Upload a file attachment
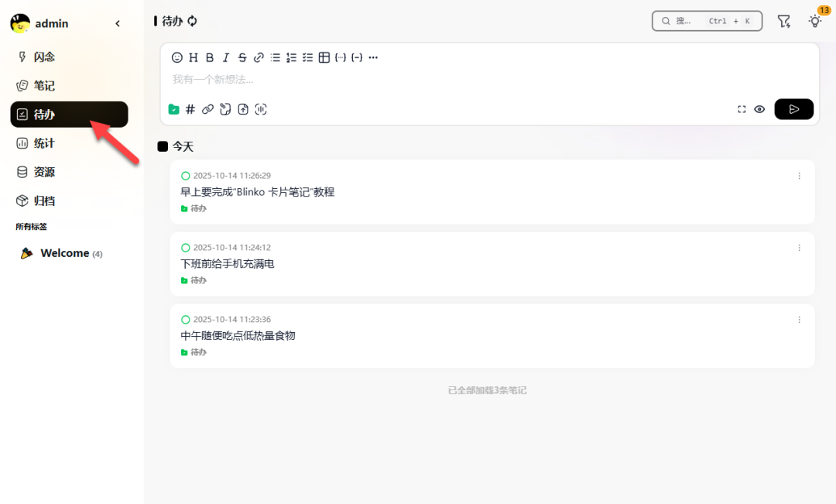The width and height of the screenshot is (836, 504). pyautogui.click(x=243, y=109)
